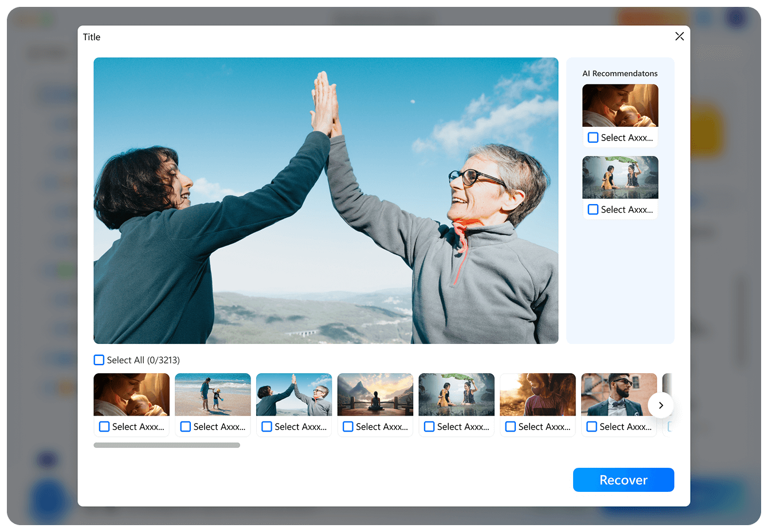Tick the checkbox below the bottom-strip mother and baby photo
The height and width of the screenshot is (532, 768).
pos(104,427)
